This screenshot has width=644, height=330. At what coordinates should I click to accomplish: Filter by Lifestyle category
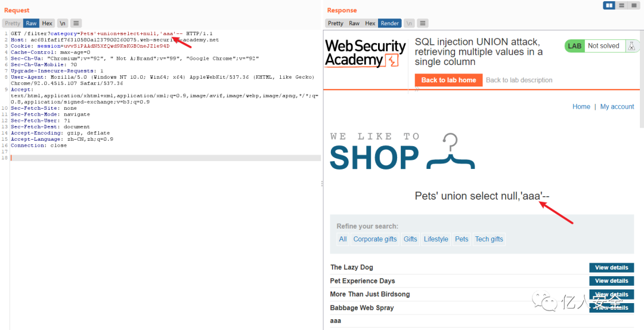click(436, 239)
